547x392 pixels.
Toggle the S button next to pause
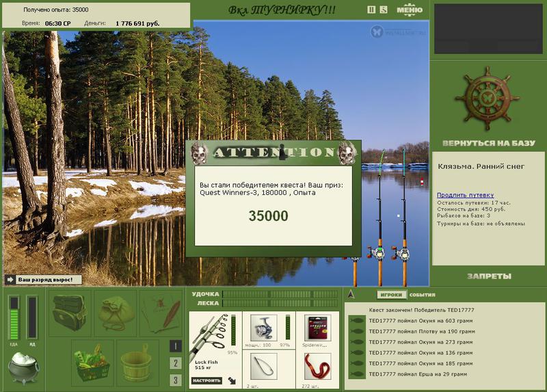click(x=384, y=10)
